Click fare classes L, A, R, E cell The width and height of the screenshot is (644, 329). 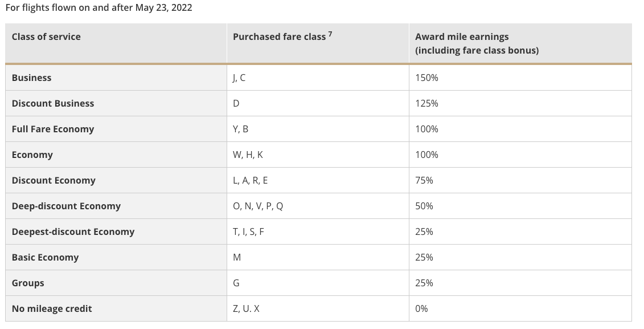(x=250, y=180)
